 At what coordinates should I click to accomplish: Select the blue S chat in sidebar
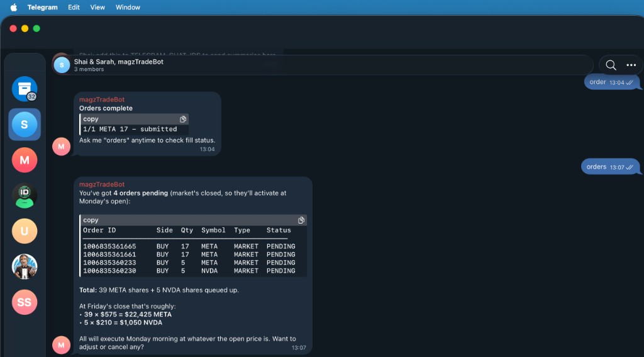(25, 124)
